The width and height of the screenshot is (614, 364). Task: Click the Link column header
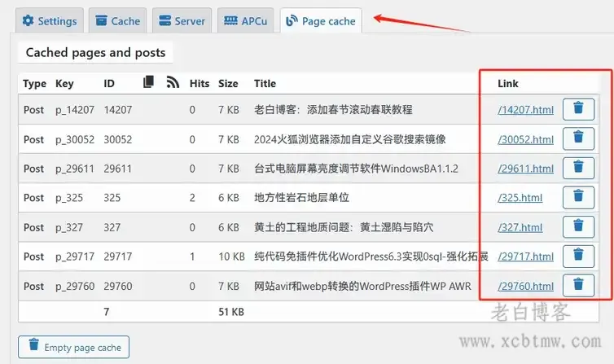click(508, 83)
